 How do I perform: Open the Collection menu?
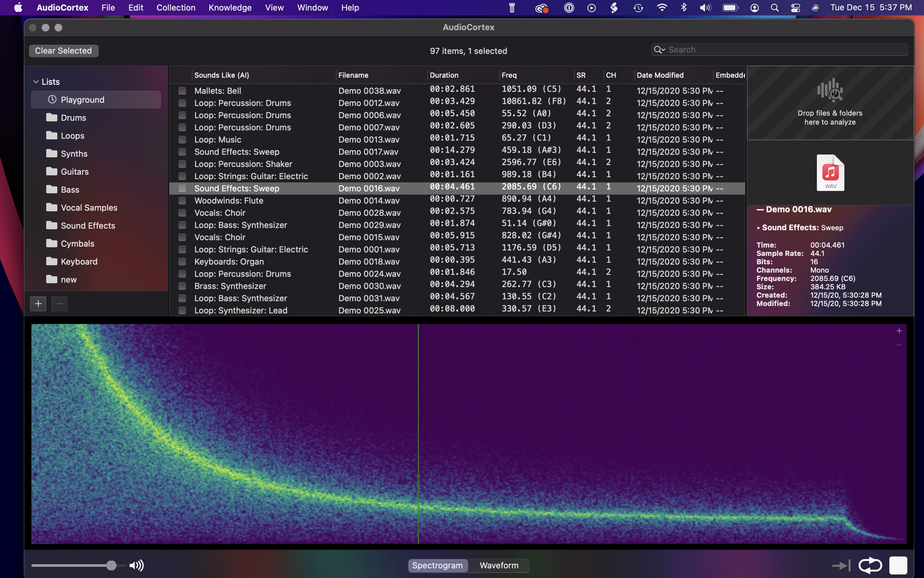coord(176,8)
